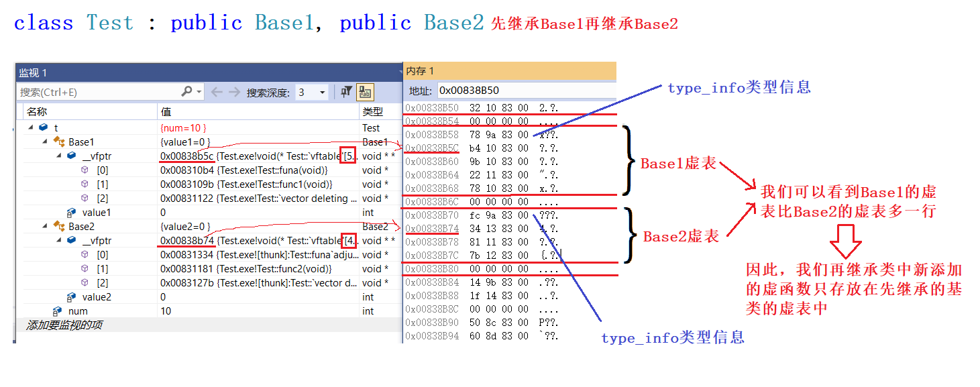This screenshot has width=980, height=387.
Task: Click the search magnifier icon in watch window
Action: click(x=187, y=92)
